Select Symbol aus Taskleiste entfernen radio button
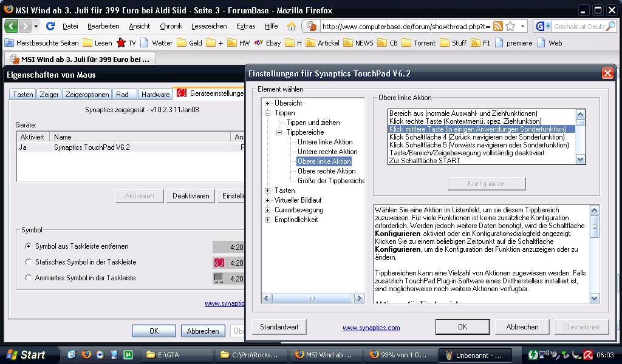This screenshot has width=622, height=364. point(28,246)
